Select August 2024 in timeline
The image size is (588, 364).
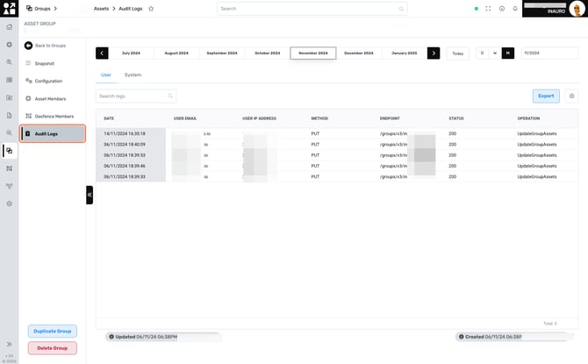pyautogui.click(x=176, y=54)
